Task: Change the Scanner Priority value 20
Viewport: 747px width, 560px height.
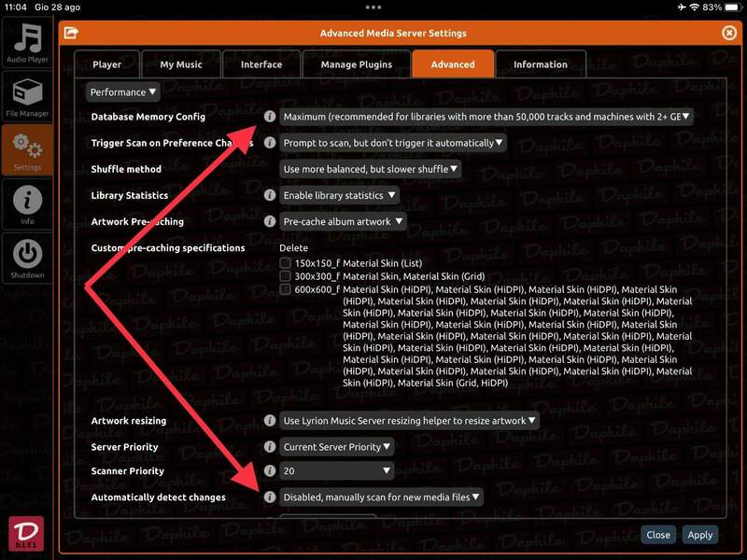Action: coord(337,471)
